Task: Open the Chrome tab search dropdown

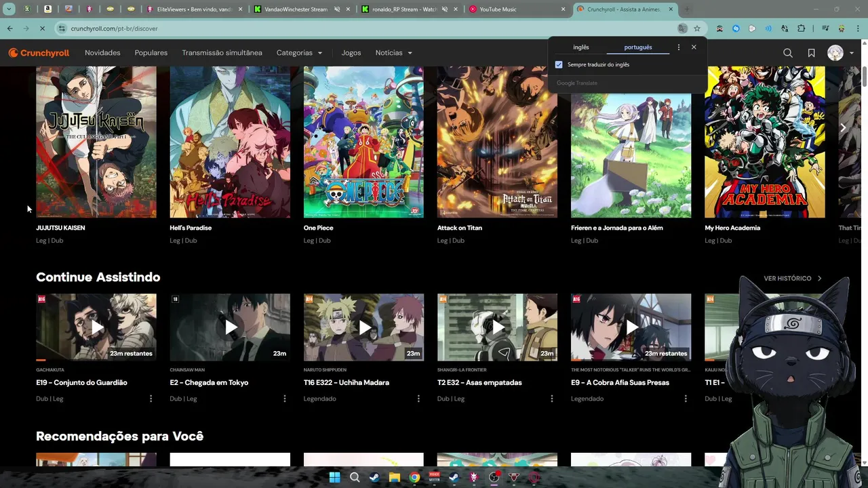Action: 9,9
